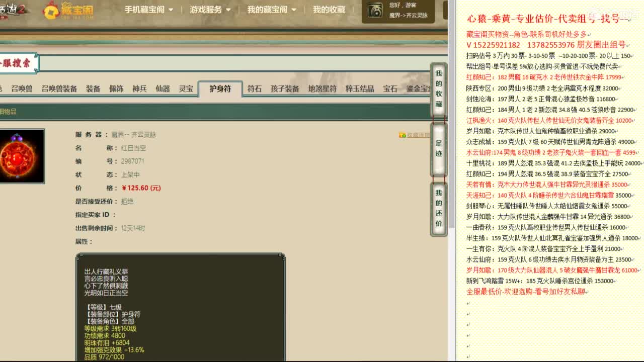Expand the 游戏服务 dropdown menu

(x=210, y=10)
